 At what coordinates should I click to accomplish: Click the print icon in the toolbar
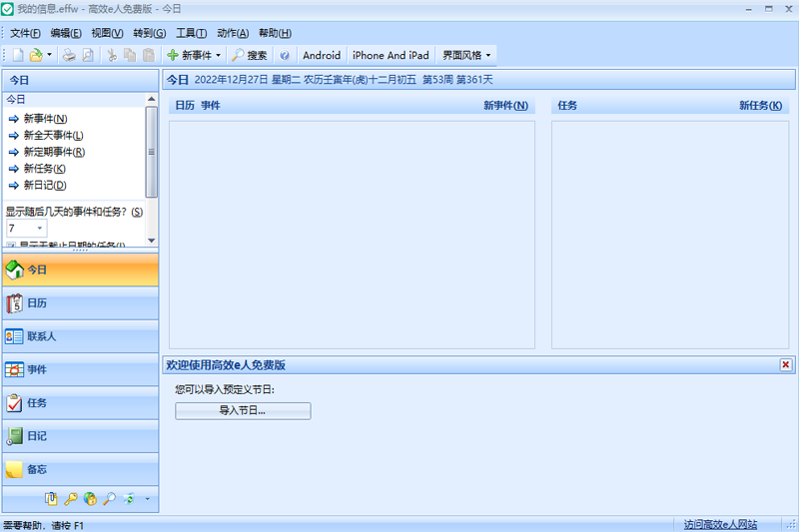[x=69, y=55]
